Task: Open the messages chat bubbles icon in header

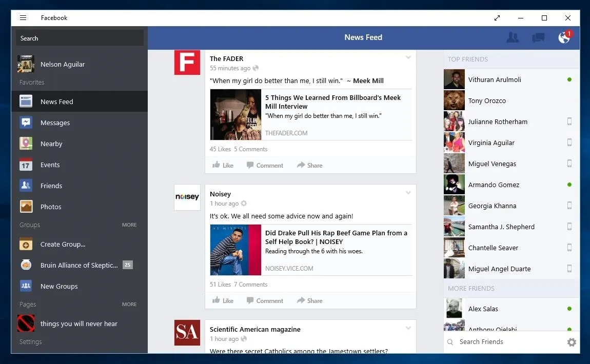Action: [538, 37]
